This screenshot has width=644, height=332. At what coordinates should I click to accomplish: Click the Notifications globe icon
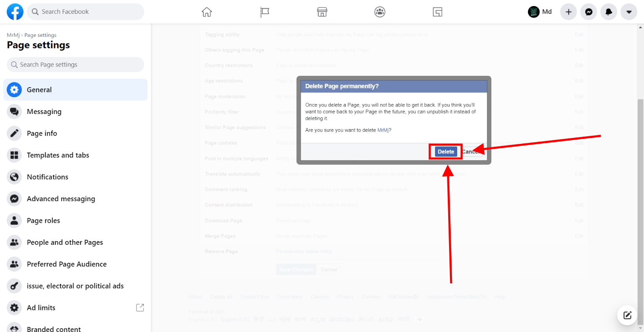point(14,177)
